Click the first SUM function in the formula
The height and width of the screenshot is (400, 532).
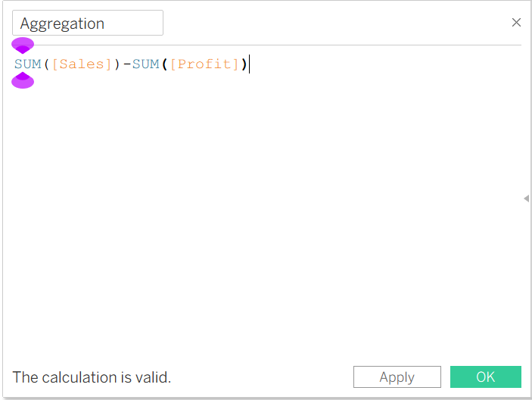tap(27, 64)
